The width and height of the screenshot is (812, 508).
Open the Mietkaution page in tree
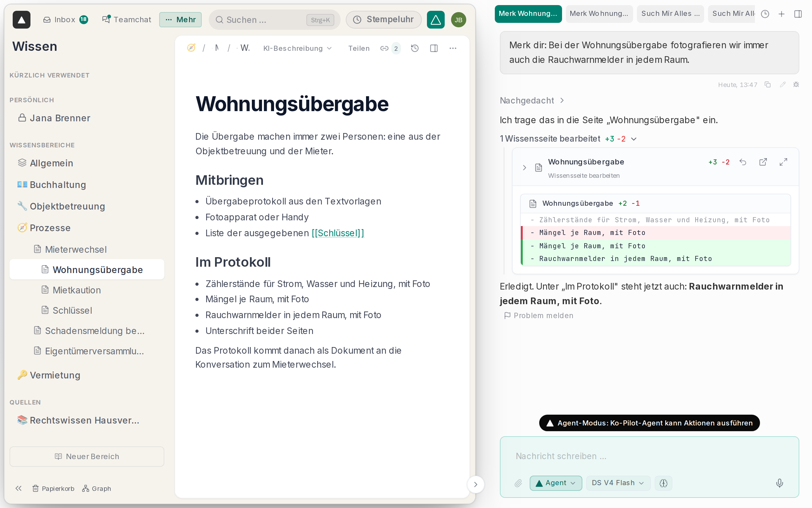87,290
